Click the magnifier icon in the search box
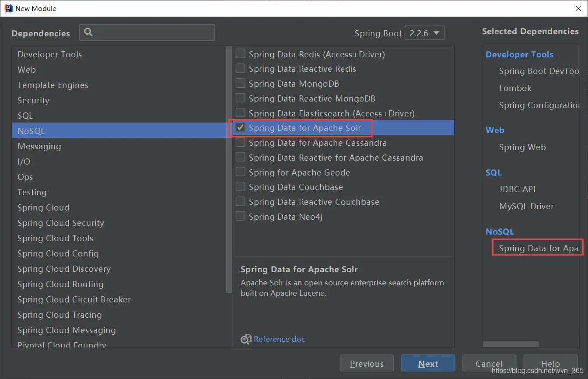588x379 pixels. click(88, 32)
